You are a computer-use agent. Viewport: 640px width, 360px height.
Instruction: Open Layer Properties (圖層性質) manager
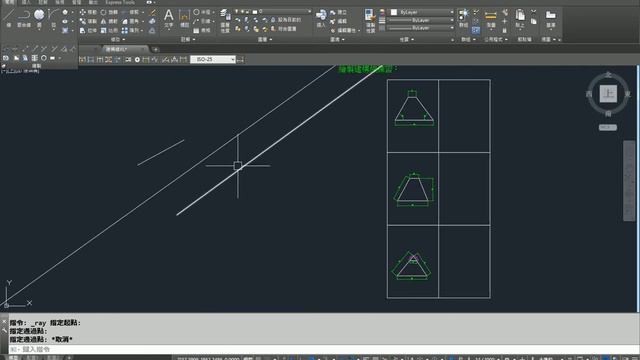pyautogui.click(x=225, y=20)
